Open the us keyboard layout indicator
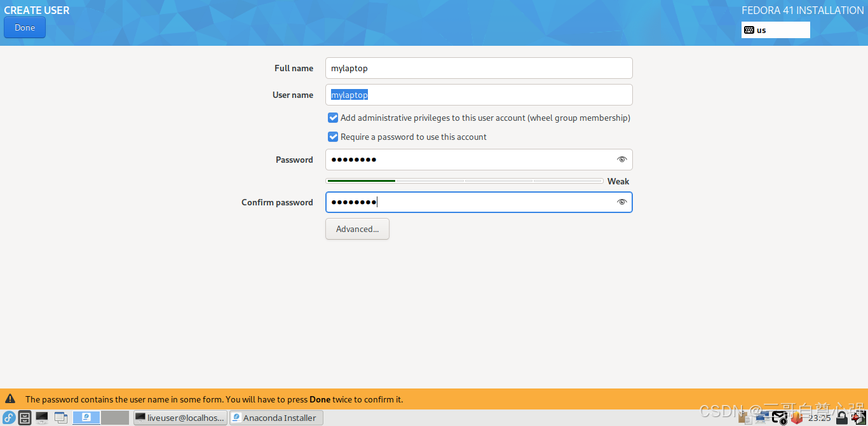Image resolution: width=868 pixels, height=426 pixels. [775, 30]
